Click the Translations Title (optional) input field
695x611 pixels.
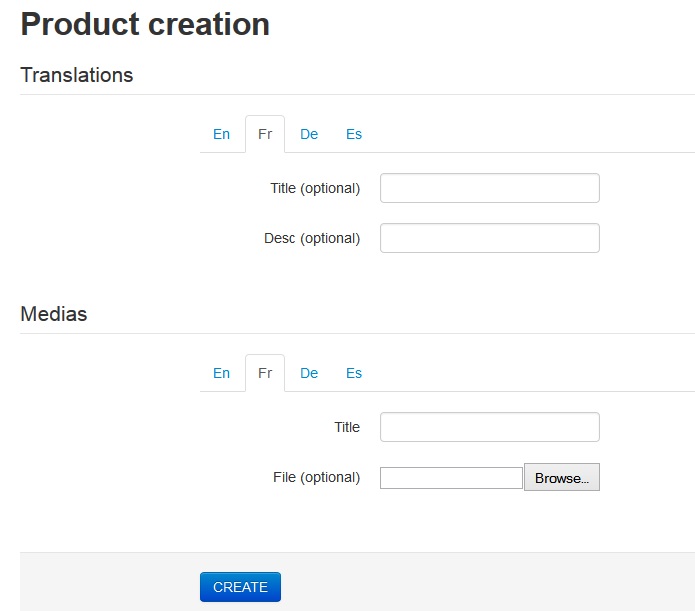click(x=489, y=188)
